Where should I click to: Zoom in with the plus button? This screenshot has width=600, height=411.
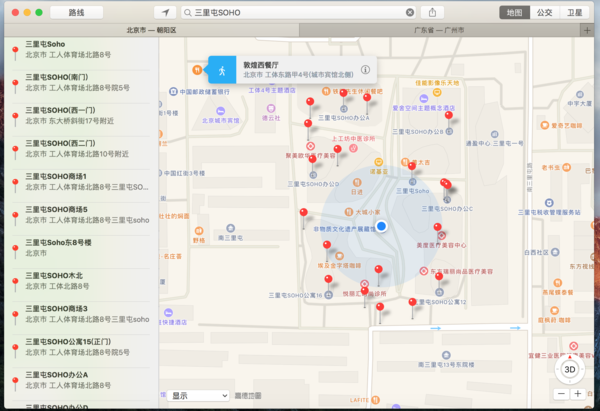coord(579,394)
